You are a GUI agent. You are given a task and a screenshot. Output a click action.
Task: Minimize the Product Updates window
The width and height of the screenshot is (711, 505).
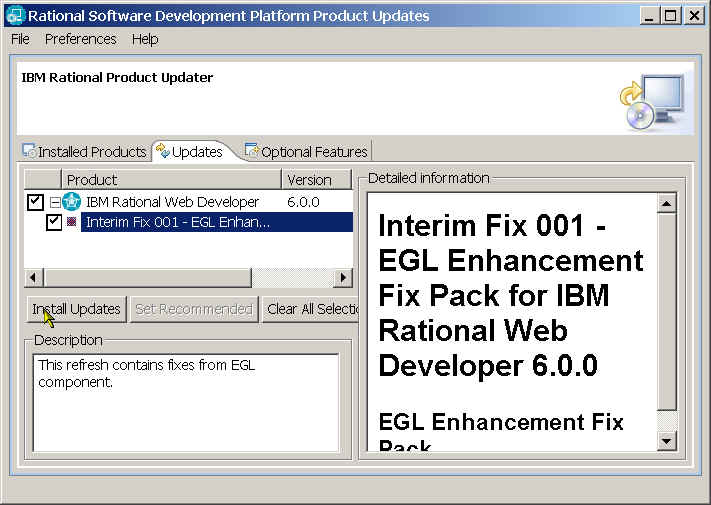pos(649,16)
